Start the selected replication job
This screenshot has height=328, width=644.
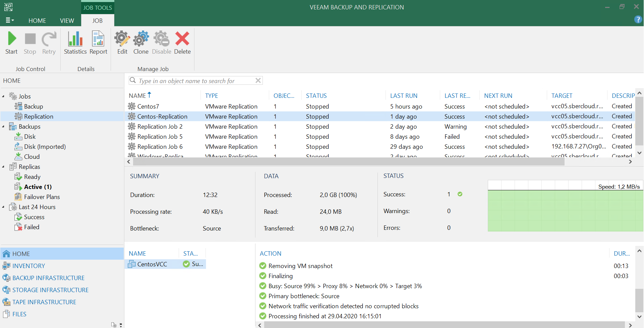(x=12, y=43)
